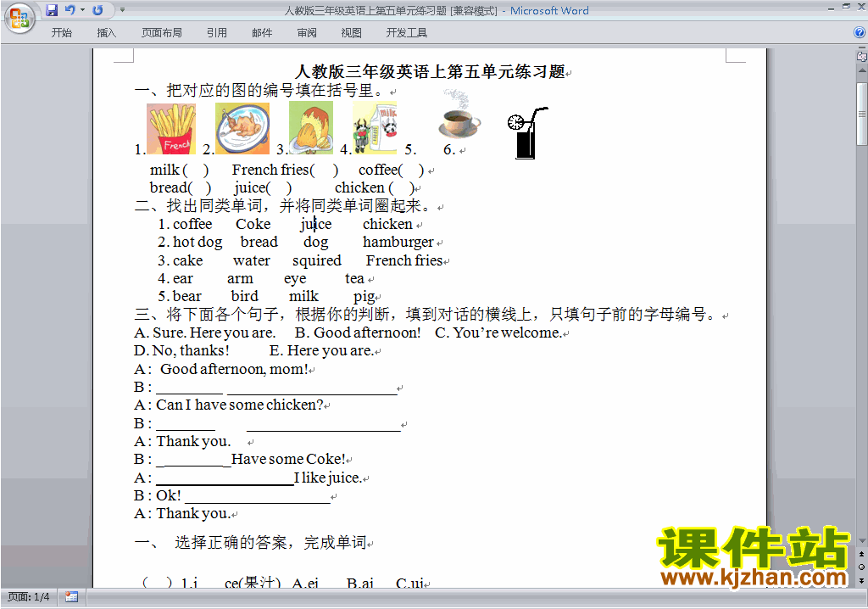Select the roast chicken plate picture
The image size is (868, 609).
242,129
